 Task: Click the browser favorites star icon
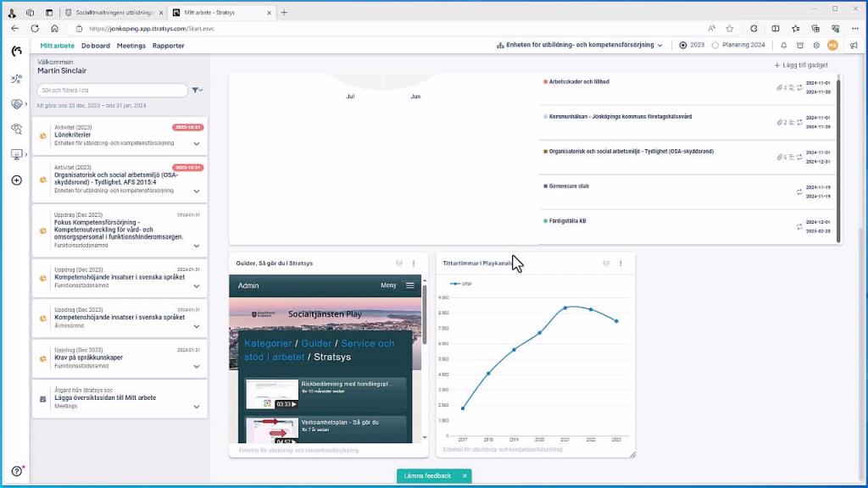click(730, 28)
